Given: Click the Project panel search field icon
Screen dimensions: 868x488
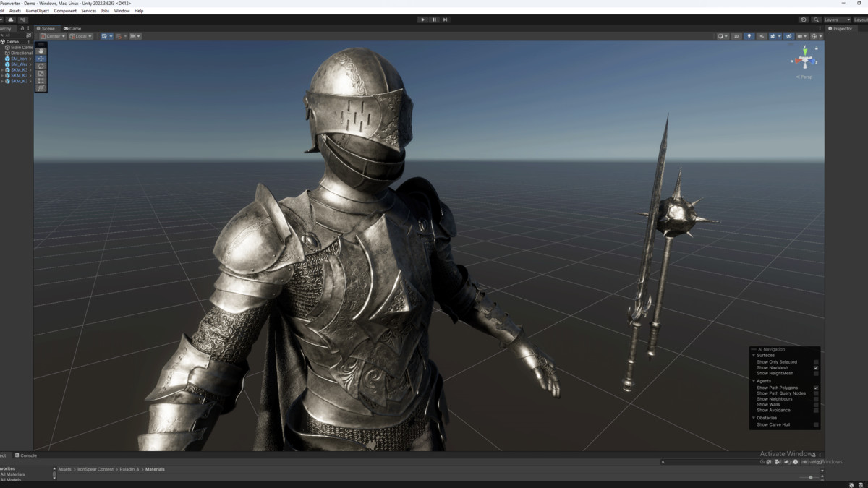Looking at the screenshot, I should [663, 462].
